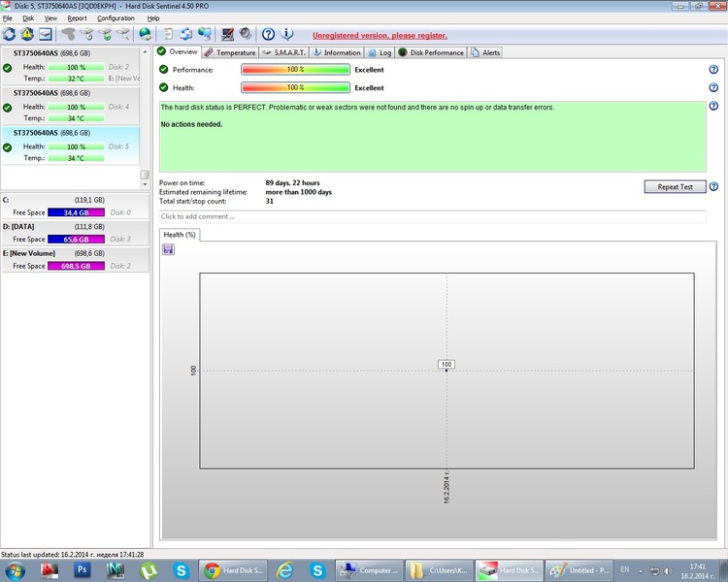The image size is (728, 582).
Task: Select ST3750640AS Disk 5 in disk list
Action: [71, 145]
